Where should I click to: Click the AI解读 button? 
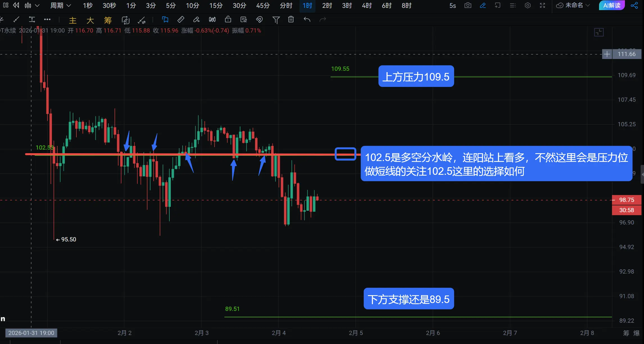click(612, 5)
